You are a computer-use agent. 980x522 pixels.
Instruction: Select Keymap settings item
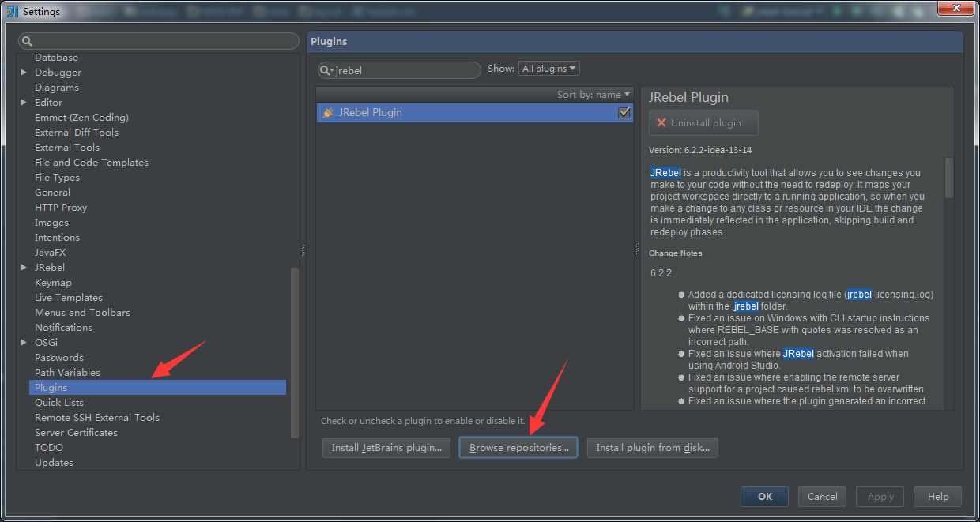(x=53, y=283)
